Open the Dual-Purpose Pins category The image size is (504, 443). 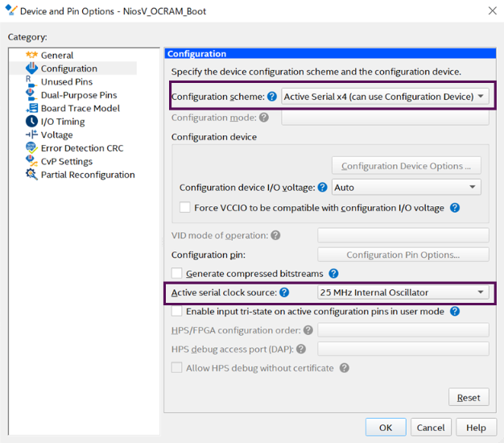click(x=78, y=95)
